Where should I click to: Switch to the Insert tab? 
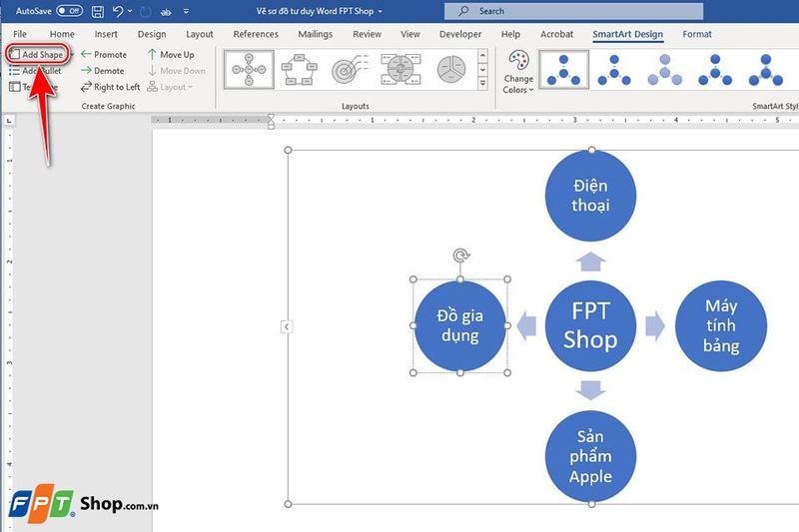click(x=106, y=34)
